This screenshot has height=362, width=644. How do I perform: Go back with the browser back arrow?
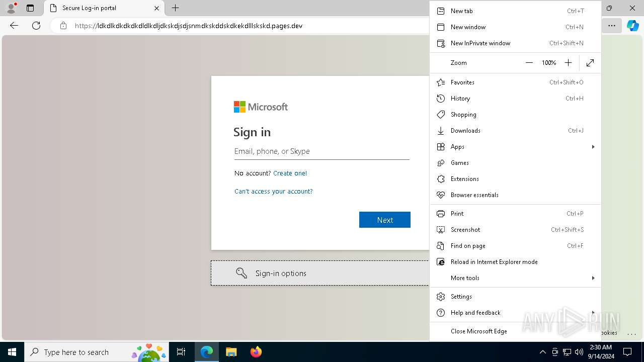pyautogui.click(x=14, y=26)
